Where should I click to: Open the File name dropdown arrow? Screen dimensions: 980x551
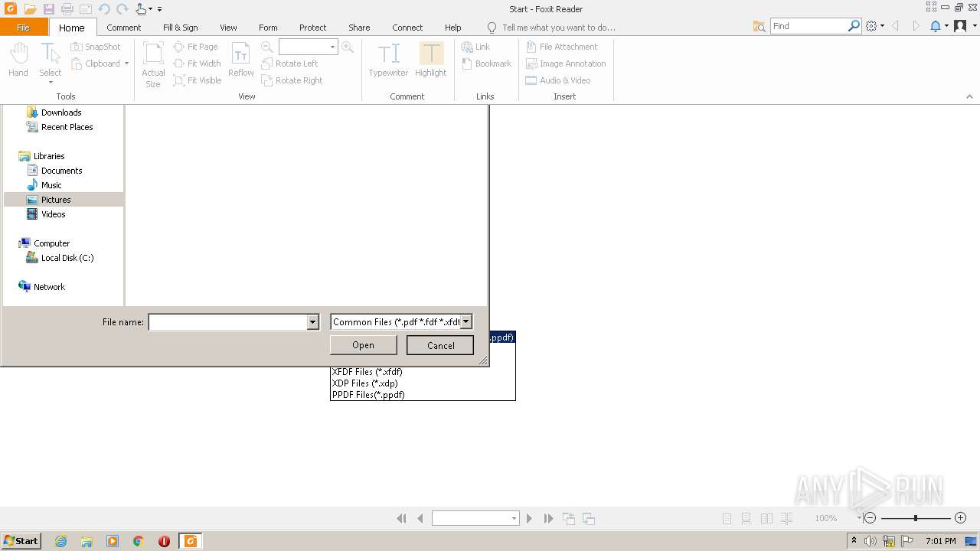(312, 322)
